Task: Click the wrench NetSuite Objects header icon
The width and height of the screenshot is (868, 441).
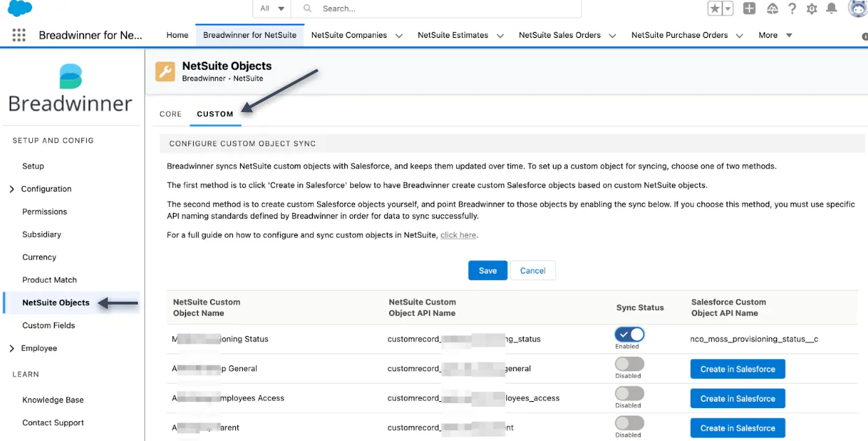Action: [165, 71]
